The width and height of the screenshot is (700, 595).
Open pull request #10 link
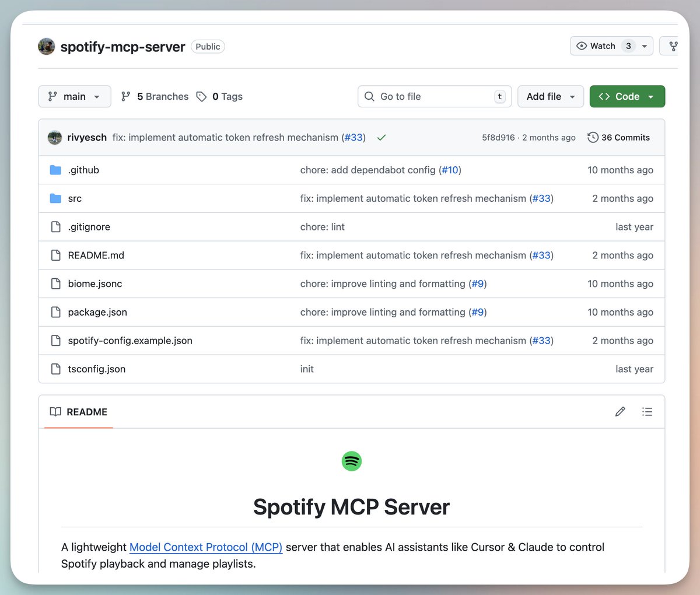450,170
